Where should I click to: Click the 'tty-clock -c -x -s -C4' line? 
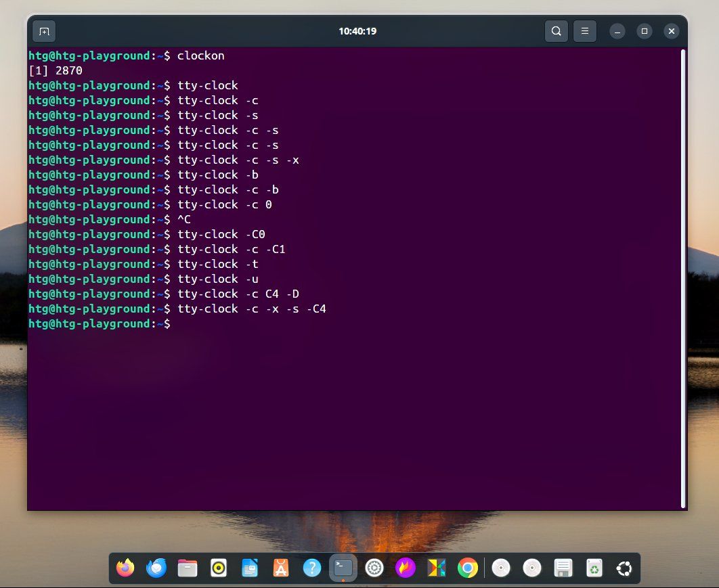[177, 309]
